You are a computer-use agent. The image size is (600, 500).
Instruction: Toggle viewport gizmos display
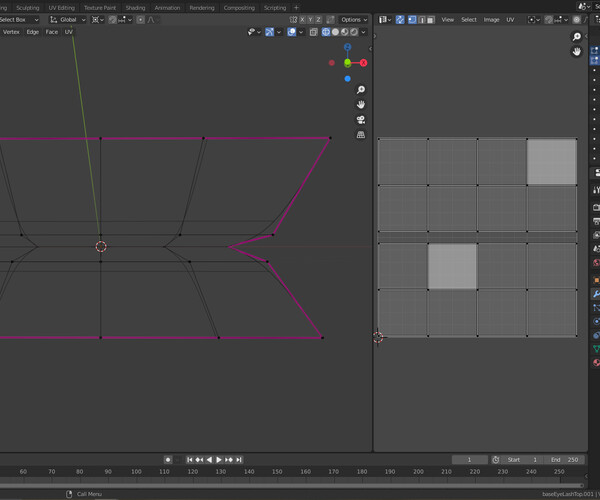coord(269,32)
